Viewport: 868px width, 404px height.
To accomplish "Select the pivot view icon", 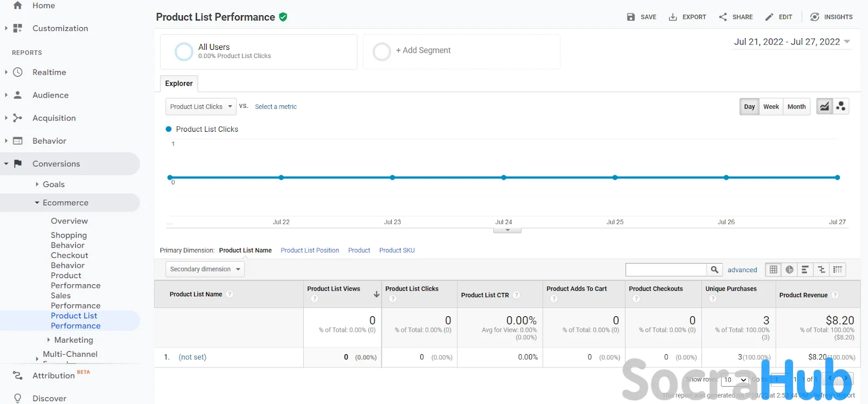I will click(x=838, y=270).
